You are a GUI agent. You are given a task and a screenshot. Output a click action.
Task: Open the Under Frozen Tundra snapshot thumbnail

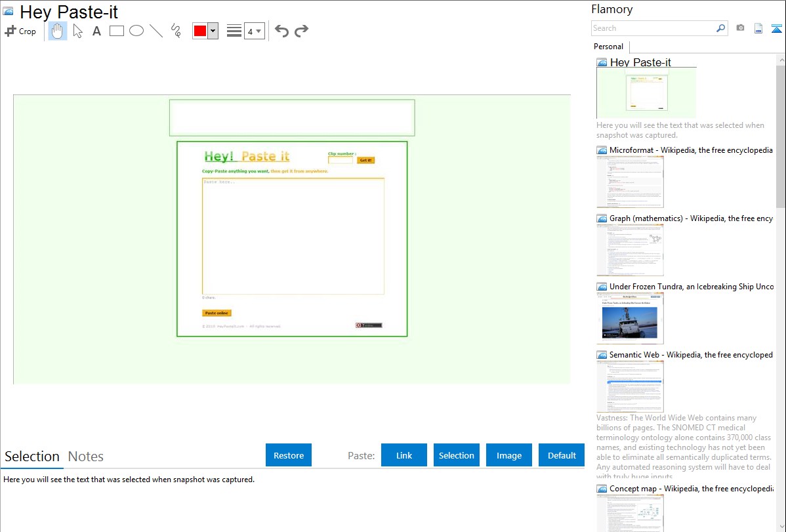(x=630, y=318)
